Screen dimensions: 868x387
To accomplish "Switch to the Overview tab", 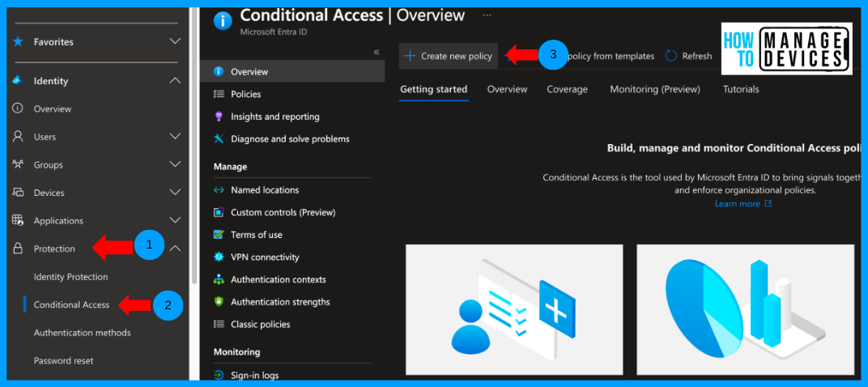I will pyautogui.click(x=507, y=89).
